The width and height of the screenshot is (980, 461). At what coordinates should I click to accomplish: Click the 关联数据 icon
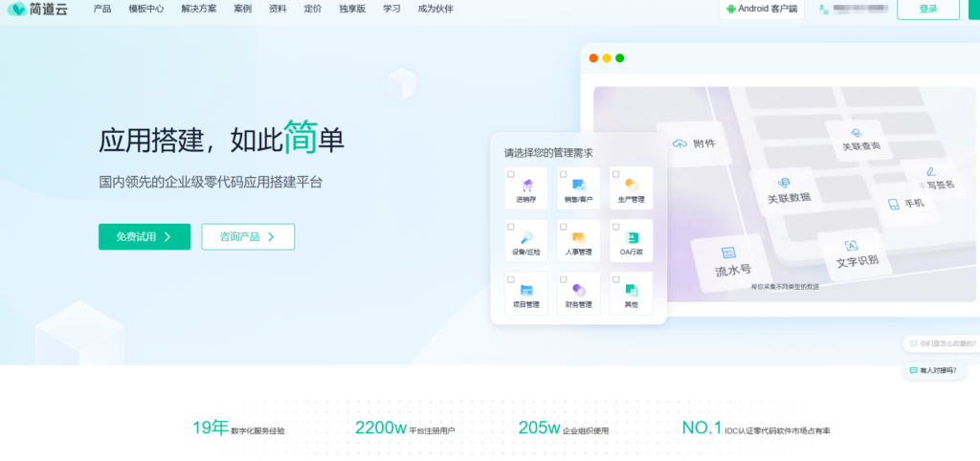[784, 183]
